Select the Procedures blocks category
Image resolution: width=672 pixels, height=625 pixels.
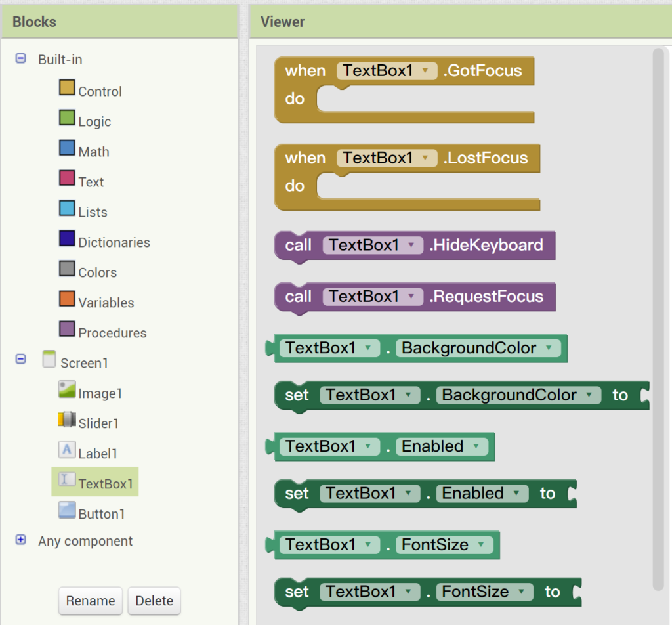pyautogui.click(x=112, y=333)
